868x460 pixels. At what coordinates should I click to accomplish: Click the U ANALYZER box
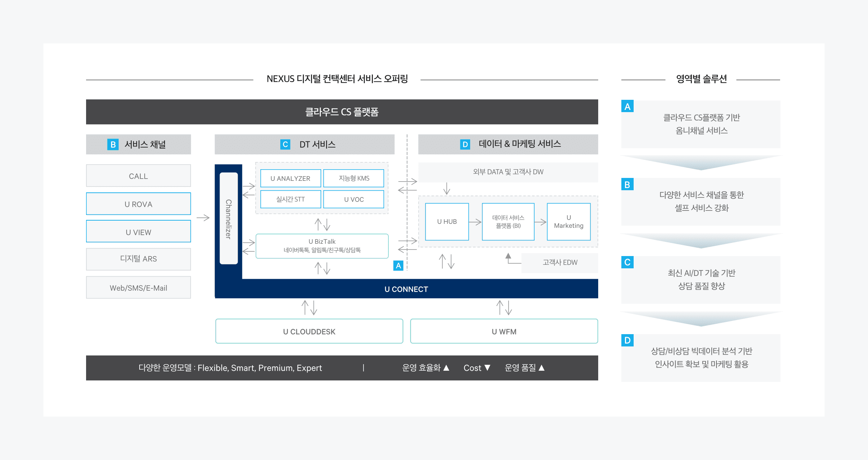(290, 178)
